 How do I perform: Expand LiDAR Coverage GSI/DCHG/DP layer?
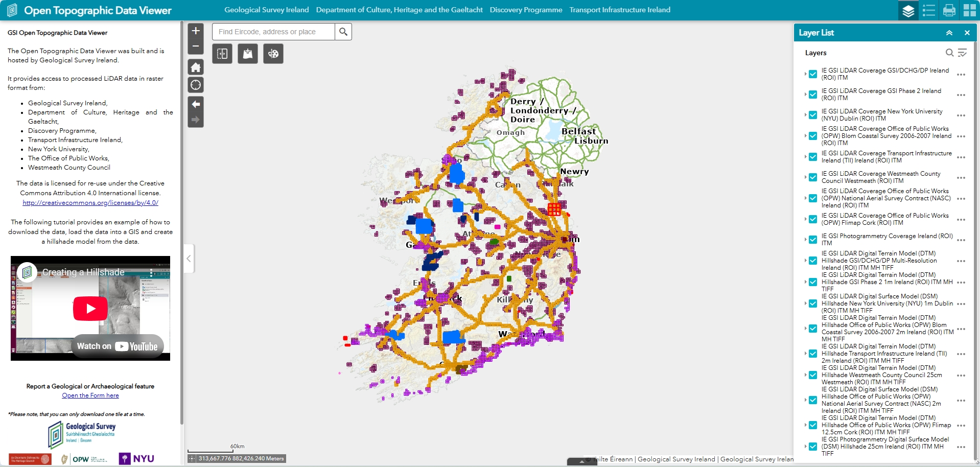(x=805, y=74)
